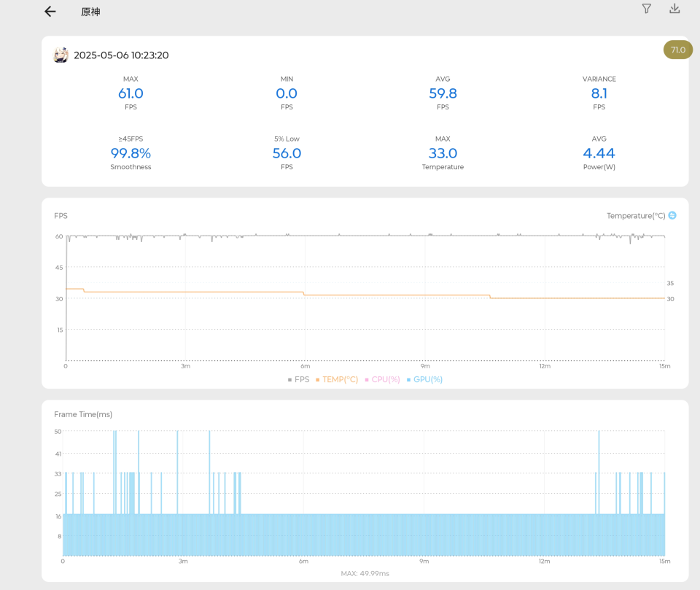
Task: Tap the game avatar beside the timestamp
Action: (x=61, y=55)
